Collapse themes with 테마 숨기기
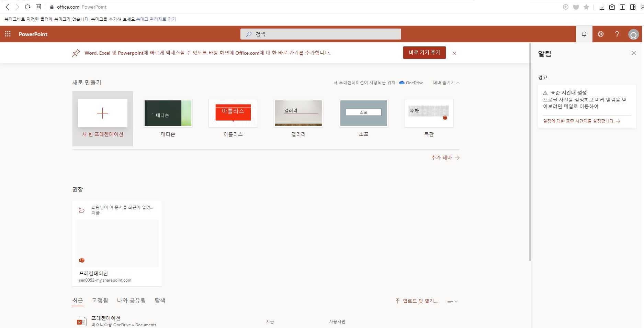644x328 pixels. coord(446,83)
